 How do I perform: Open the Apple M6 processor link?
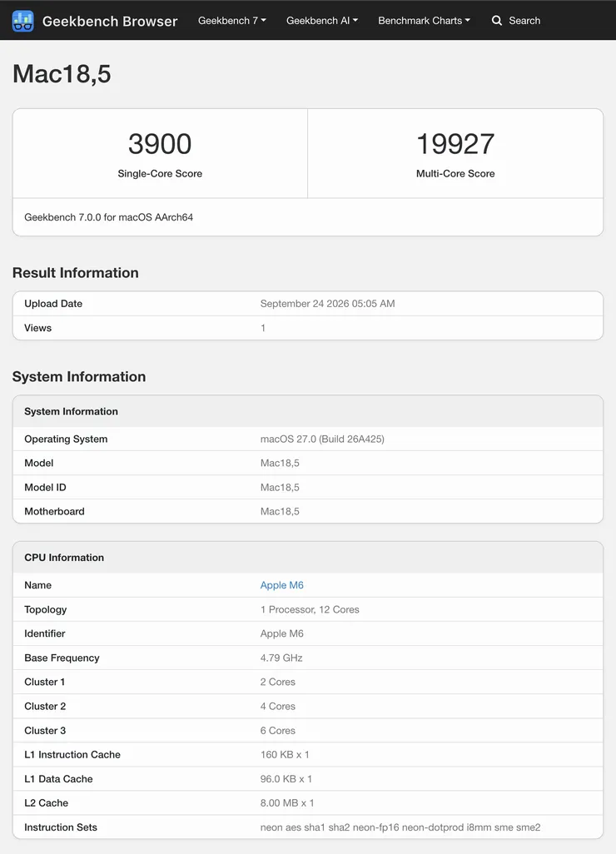point(281,585)
